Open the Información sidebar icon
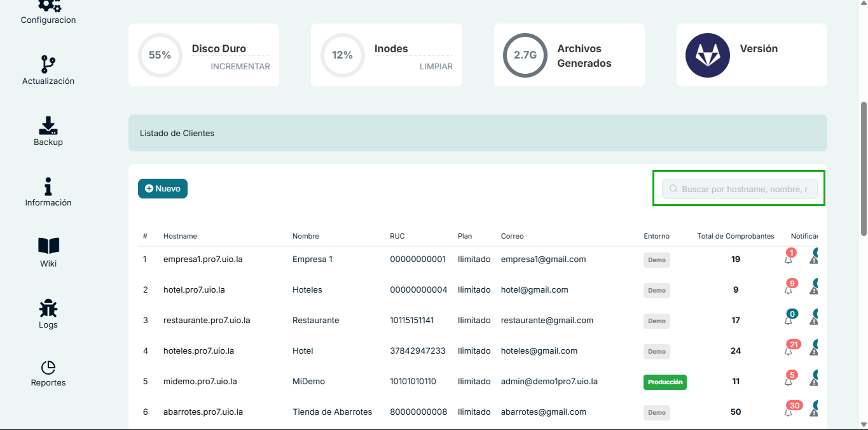868x430 pixels. coord(48,186)
